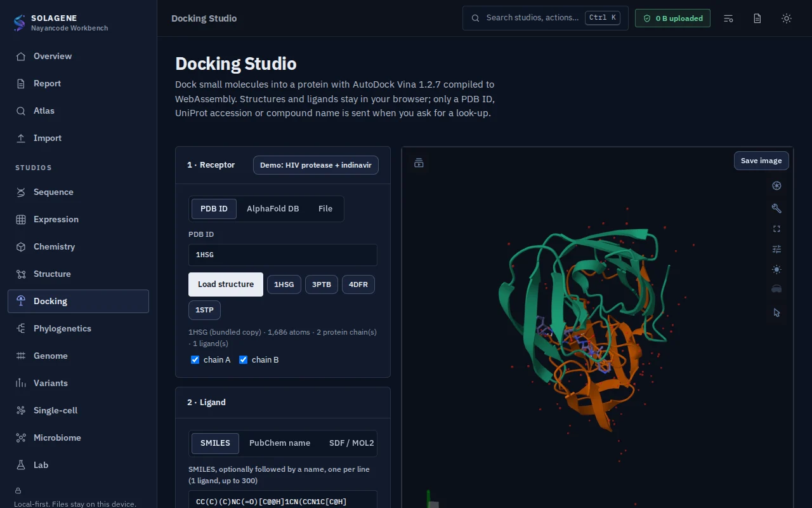Focus the PDB ID input field
Viewport: 812px width, 508px height.
(283, 255)
